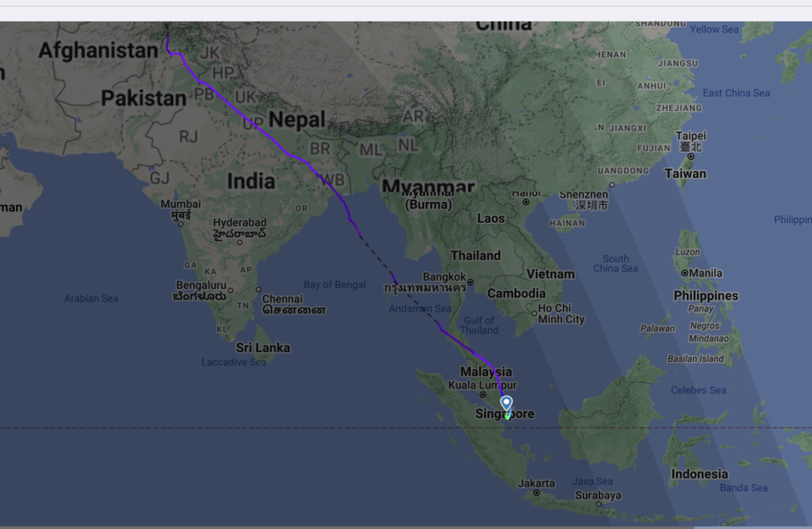Image resolution: width=812 pixels, height=529 pixels.
Task: Click the Taipei city dot marker
Action: 690,156
